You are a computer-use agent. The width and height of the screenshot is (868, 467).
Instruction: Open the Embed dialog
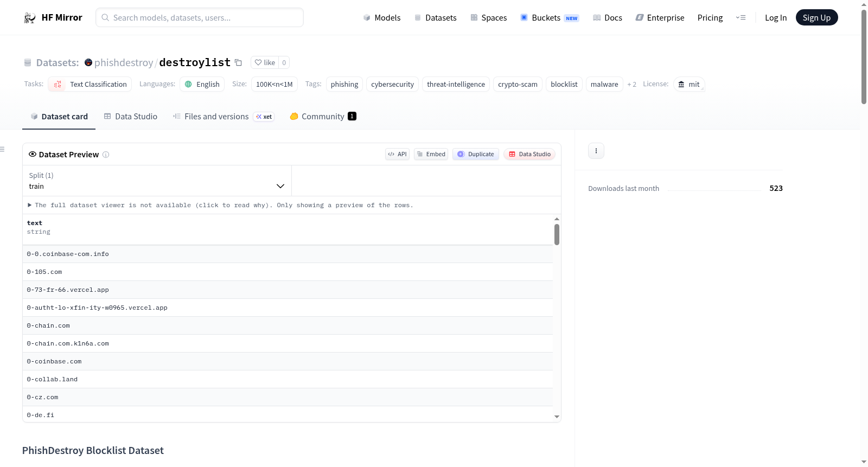pyautogui.click(x=431, y=154)
